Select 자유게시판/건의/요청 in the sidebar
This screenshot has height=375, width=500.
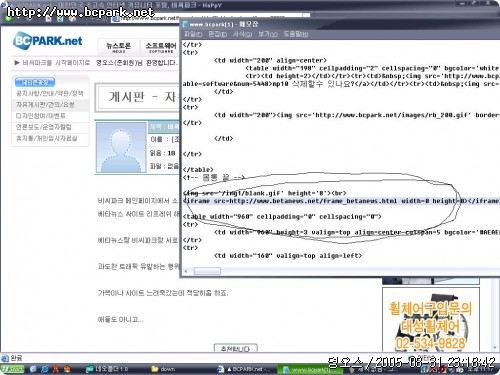[x=45, y=105]
